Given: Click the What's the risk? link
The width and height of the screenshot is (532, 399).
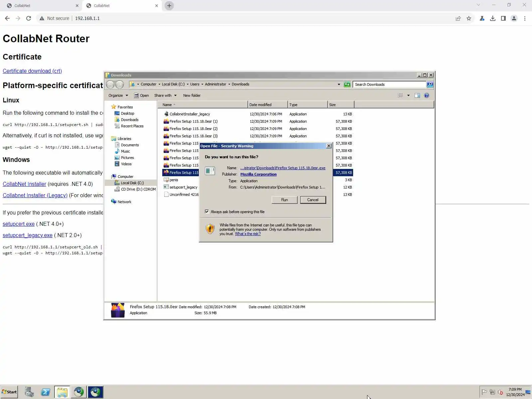Looking at the screenshot, I should pos(248,234).
